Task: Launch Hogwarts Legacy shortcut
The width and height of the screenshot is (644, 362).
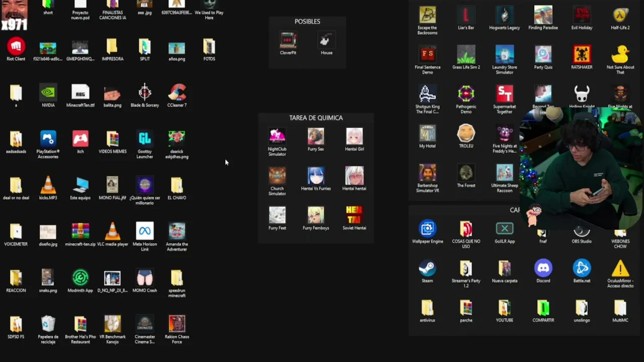Action: pyautogui.click(x=505, y=15)
